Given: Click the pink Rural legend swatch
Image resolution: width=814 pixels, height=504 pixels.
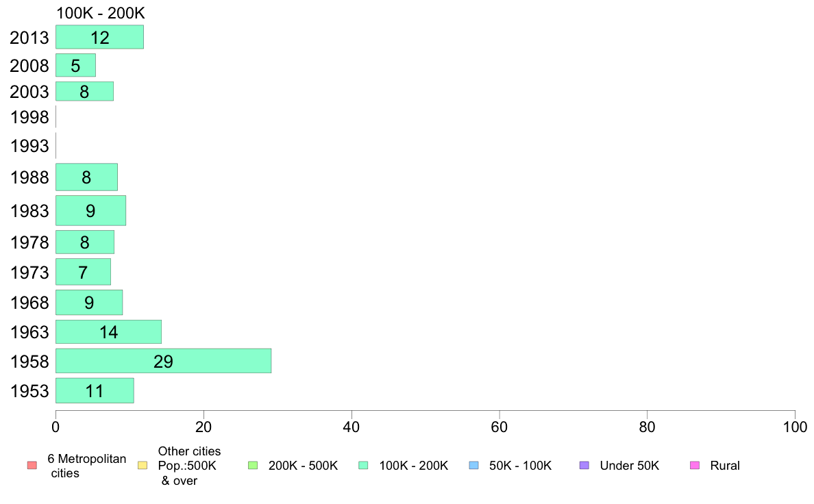Looking at the screenshot, I should click(x=695, y=466).
